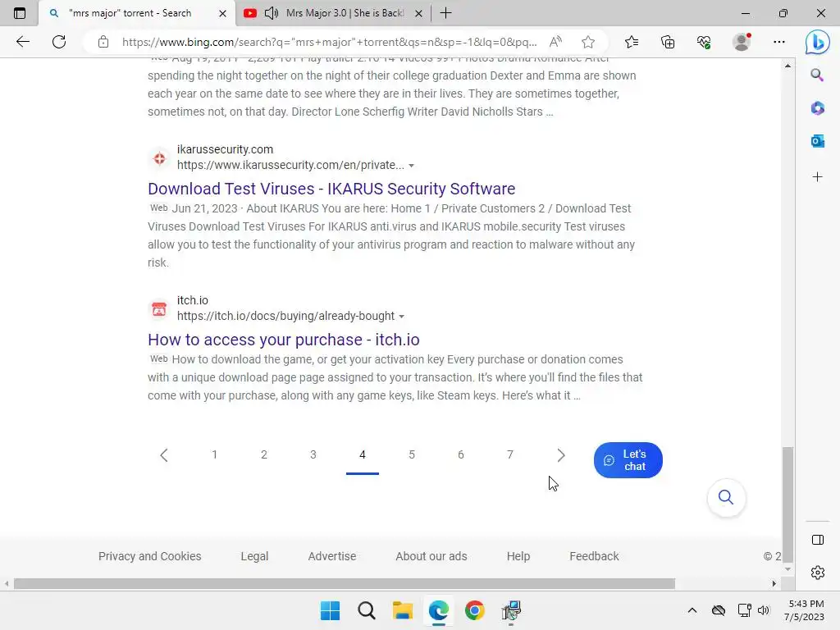
Task: Go to previous results page
Action: (164, 454)
